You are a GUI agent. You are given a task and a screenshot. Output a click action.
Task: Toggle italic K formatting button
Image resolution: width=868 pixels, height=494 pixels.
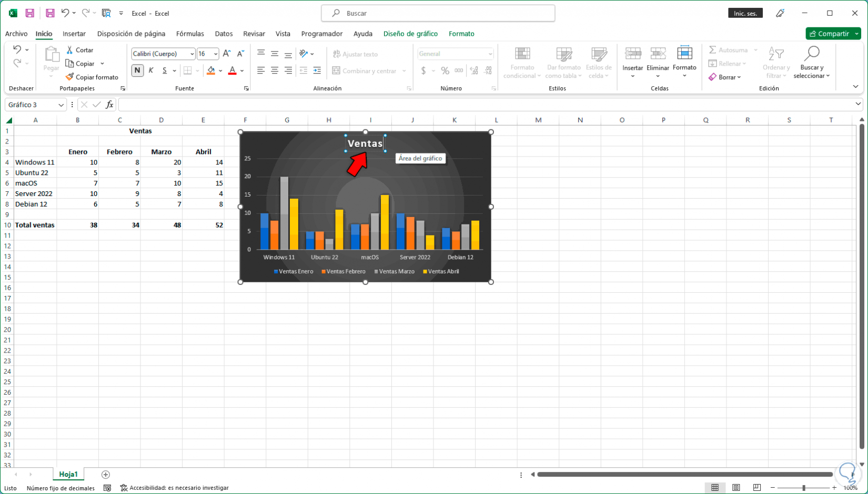(x=151, y=70)
